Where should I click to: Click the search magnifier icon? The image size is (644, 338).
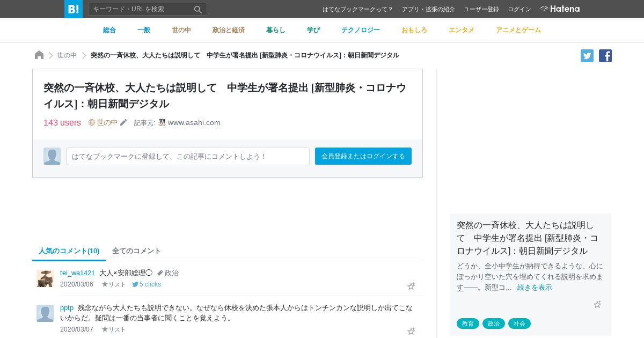[x=198, y=9]
